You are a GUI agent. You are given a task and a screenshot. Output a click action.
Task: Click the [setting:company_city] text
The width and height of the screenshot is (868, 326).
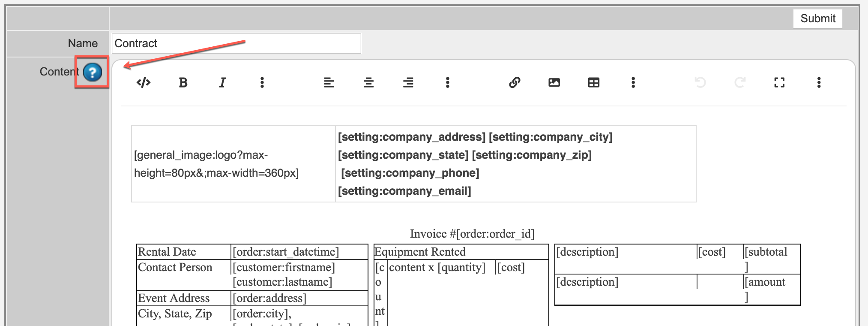pyautogui.click(x=551, y=137)
